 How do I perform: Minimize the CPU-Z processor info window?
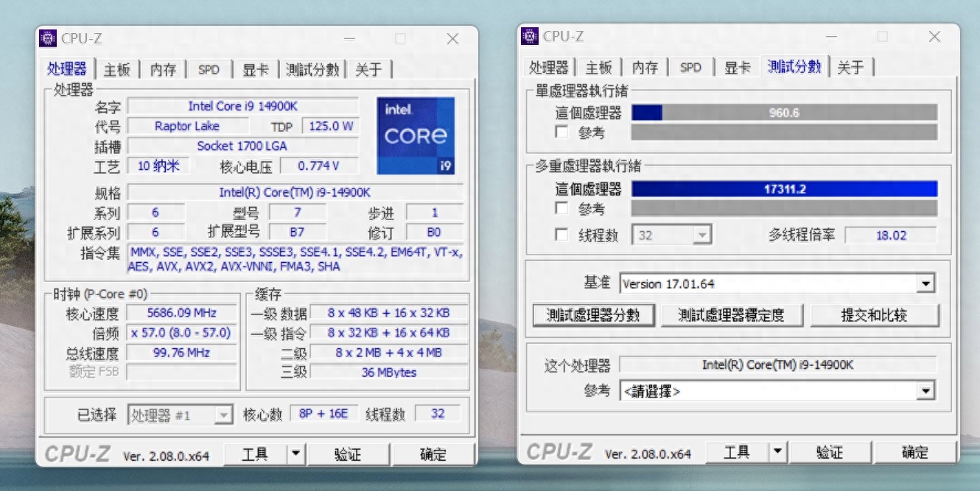349,38
